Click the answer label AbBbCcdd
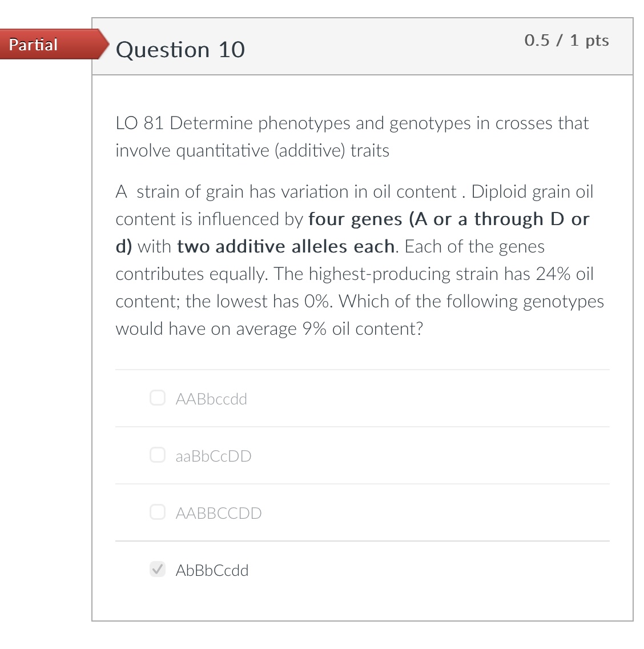This screenshot has width=644, height=649. pyautogui.click(x=212, y=570)
